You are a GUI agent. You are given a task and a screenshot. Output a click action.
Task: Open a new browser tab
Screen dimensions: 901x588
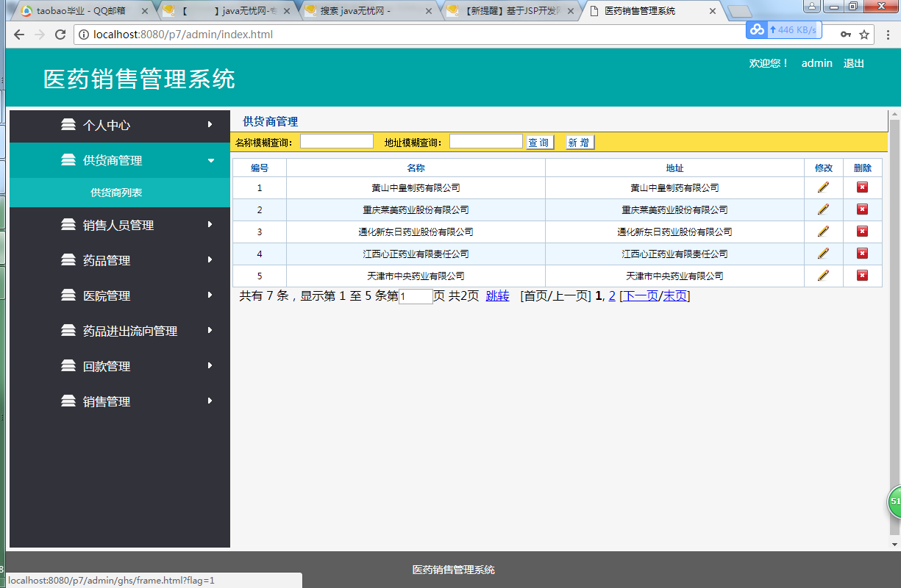(740, 12)
